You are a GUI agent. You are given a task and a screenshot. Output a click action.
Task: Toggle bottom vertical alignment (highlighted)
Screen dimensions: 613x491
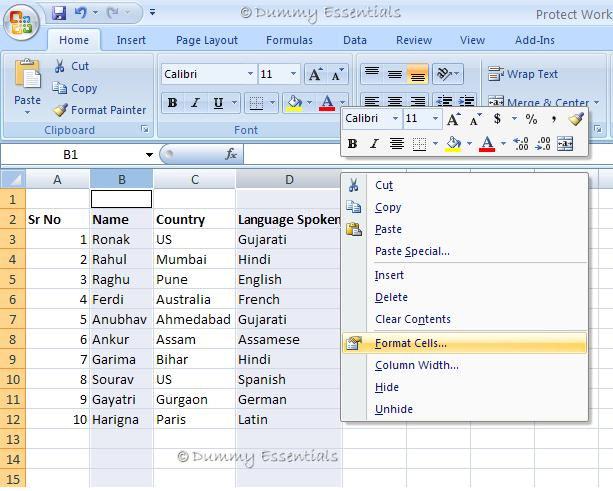[418, 73]
